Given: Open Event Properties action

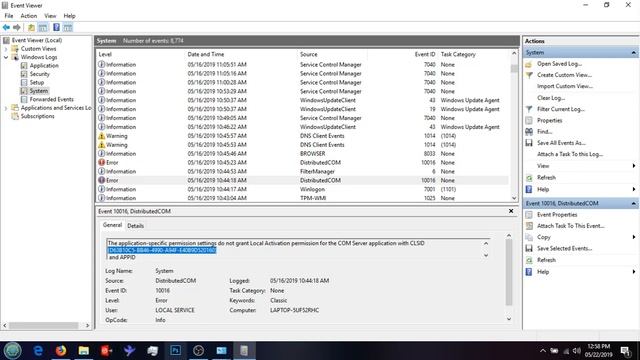Looking at the screenshot, I should 557,214.
